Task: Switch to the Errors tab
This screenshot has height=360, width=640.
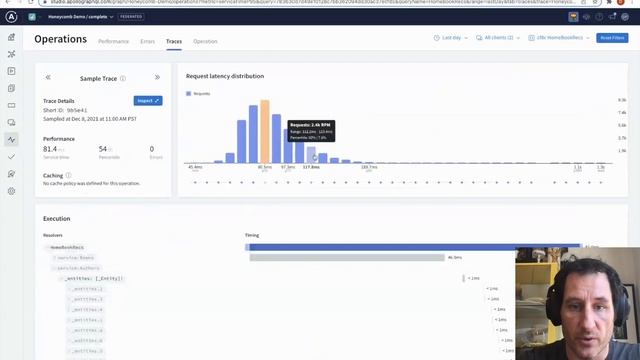Action: tap(147, 41)
